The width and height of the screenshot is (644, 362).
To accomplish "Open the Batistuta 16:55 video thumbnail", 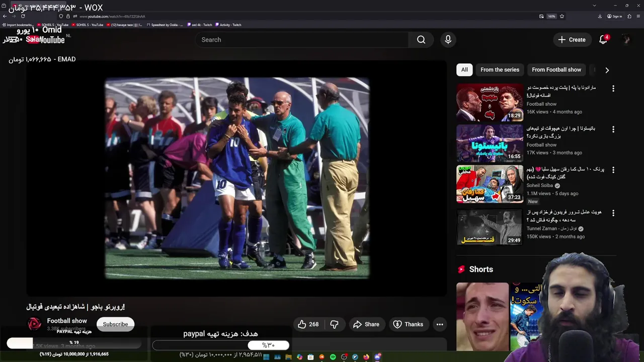I will click(490, 143).
